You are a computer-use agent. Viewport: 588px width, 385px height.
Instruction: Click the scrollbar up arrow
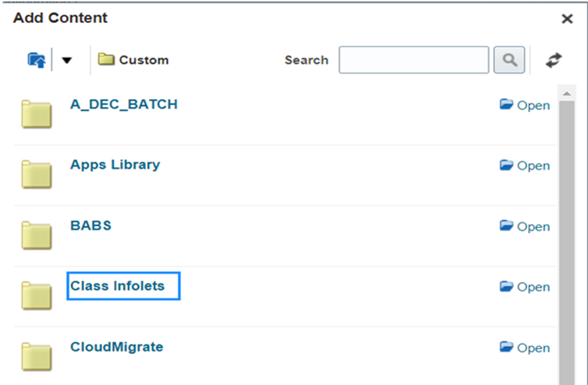[567, 94]
